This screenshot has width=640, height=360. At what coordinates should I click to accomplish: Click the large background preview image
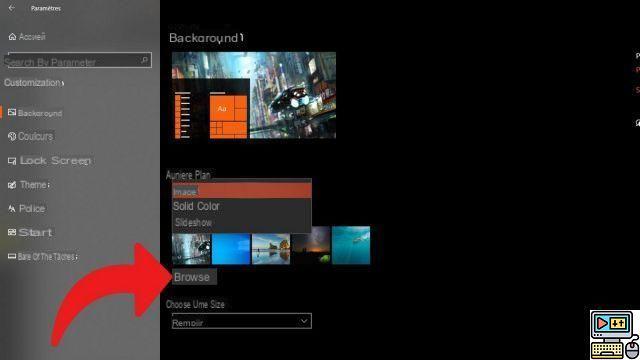[254, 95]
